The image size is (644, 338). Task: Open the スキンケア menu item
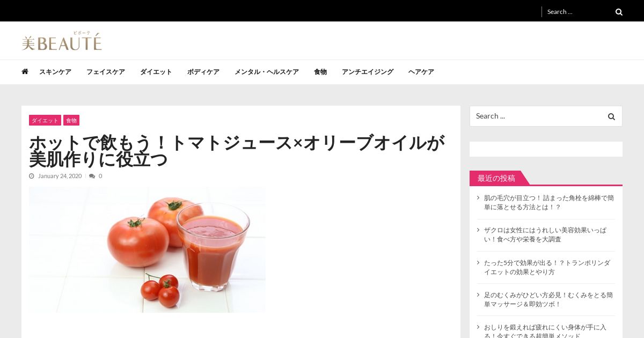coord(55,72)
